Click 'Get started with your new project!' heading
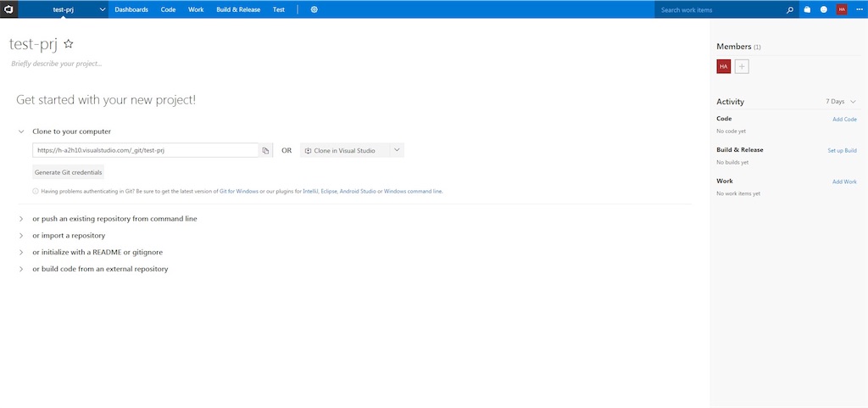Image resolution: width=868 pixels, height=408 pixels. [106, 100]
